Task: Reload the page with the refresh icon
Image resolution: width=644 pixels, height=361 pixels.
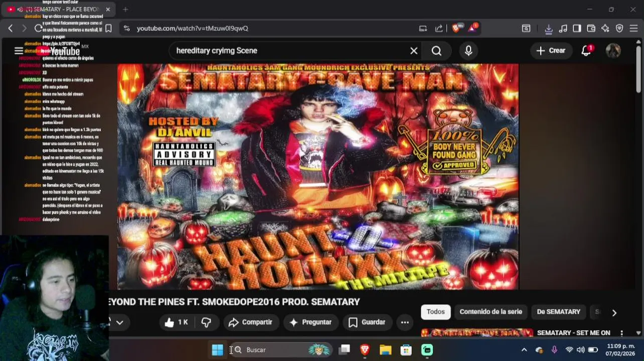Action: tap(38, 29)
